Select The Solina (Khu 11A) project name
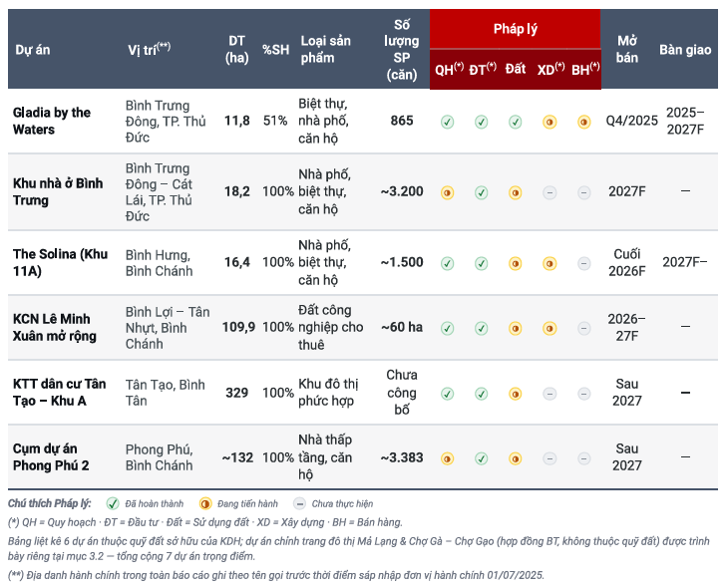Viewport: 728px width, 588px height. (x=61, y=262)
